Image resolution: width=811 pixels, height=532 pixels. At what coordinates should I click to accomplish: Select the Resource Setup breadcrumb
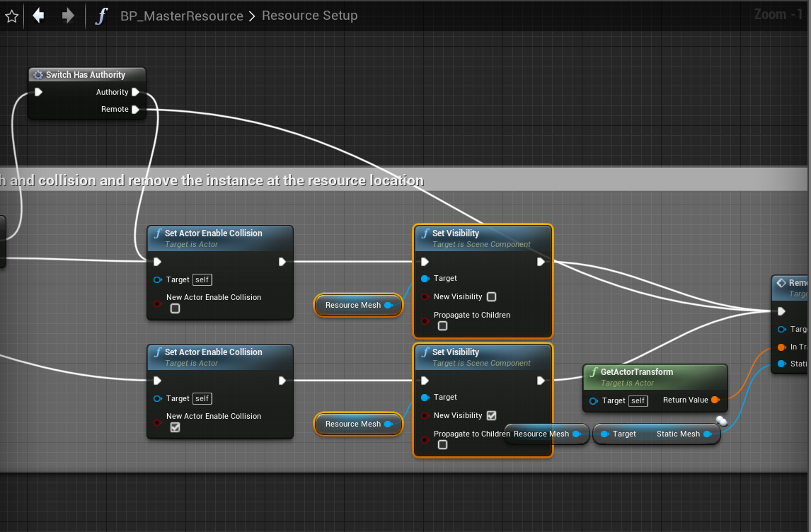pyautogui.click(x=309, y=16)
